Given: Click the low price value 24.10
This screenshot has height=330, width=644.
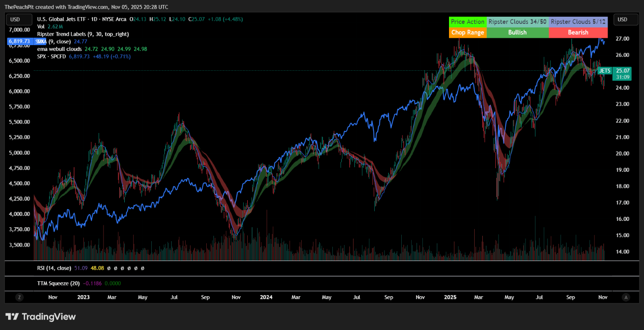Looking at the screenshot, I should pos(179,19).
